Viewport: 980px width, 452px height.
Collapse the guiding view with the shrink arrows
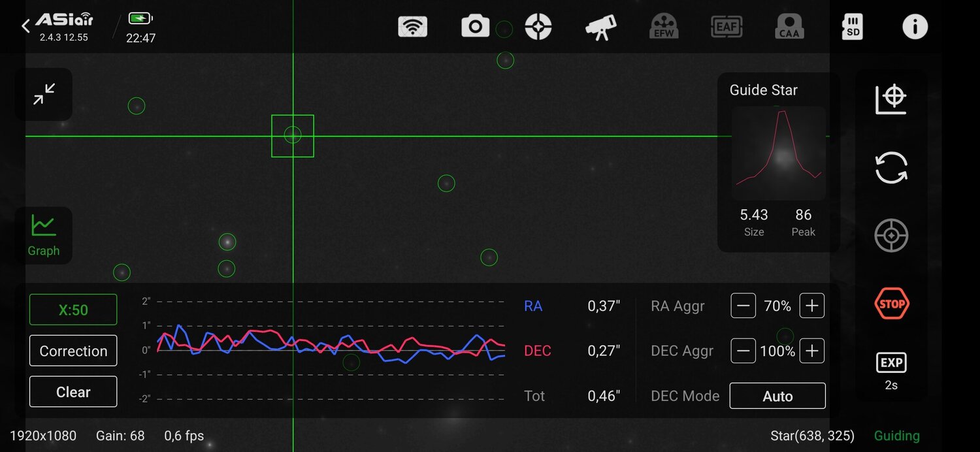click(x=43, y=94)
